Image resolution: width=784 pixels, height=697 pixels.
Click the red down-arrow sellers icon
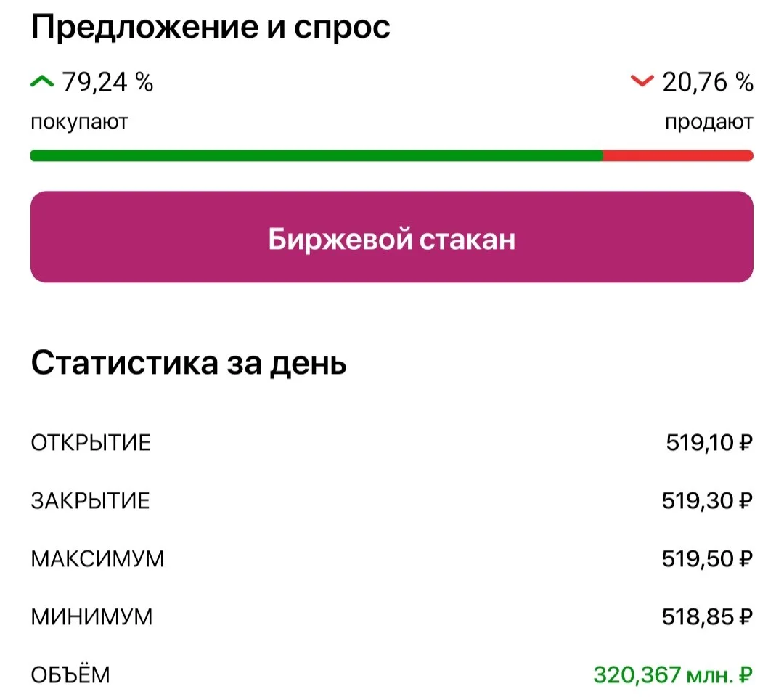pyautogui.click(x=642, y=81)
